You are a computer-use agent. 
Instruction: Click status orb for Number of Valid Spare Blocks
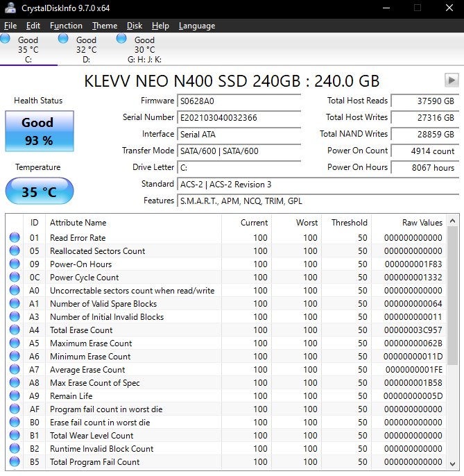coord(15,303)
